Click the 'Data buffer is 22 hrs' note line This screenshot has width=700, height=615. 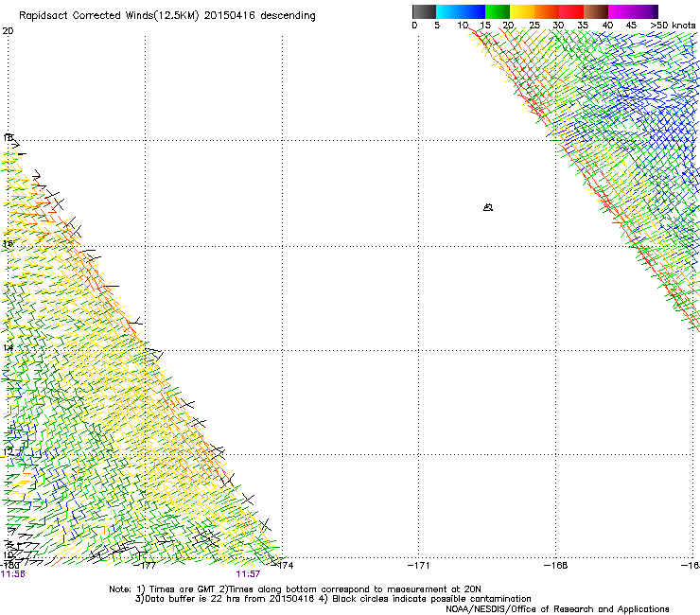pyautogui.click(x=333, y=599)
